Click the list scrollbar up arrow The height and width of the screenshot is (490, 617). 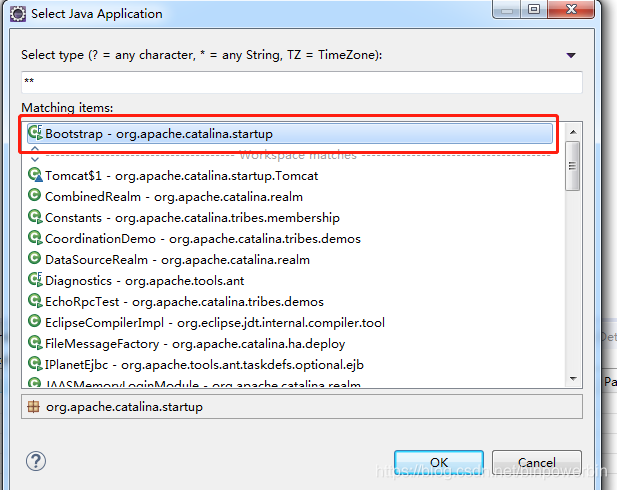[573, 132]
